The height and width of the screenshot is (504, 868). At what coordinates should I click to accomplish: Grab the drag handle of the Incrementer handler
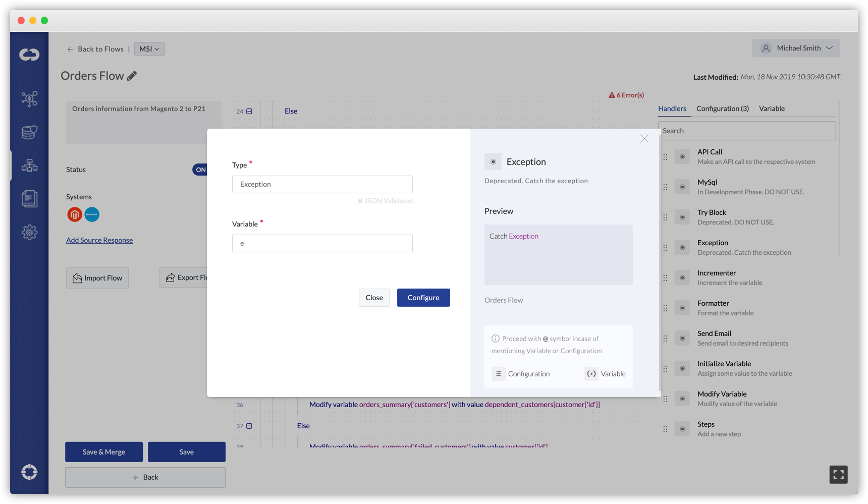[665, 278]
